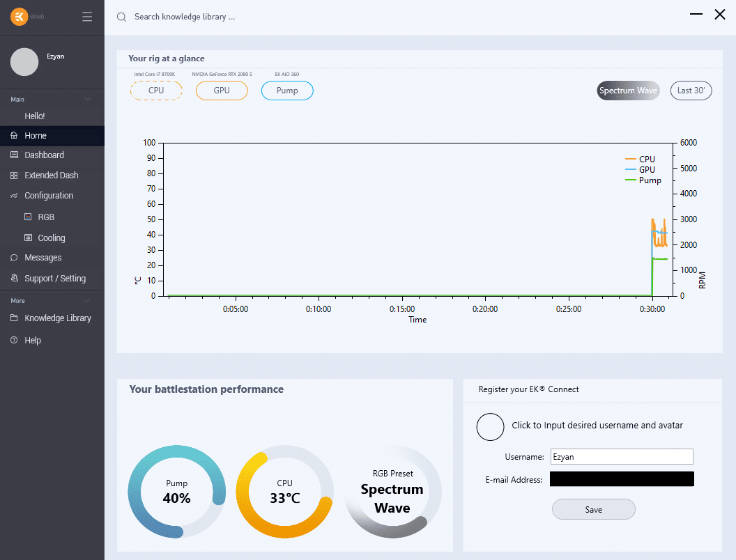
Task: Click the RGB Preset Spectrum Wave ring
Action: (x=392, y=492)
